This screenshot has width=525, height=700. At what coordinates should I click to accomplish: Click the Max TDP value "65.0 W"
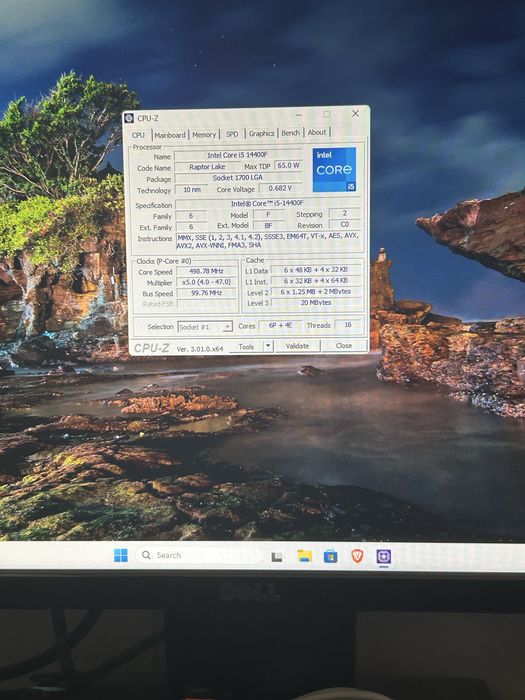click(288, 166)
